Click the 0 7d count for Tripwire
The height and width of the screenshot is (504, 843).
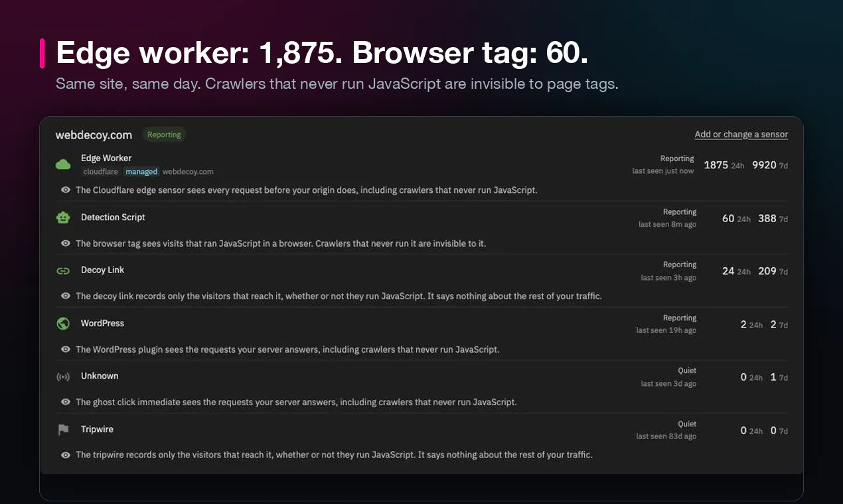(x=779, y=430)
